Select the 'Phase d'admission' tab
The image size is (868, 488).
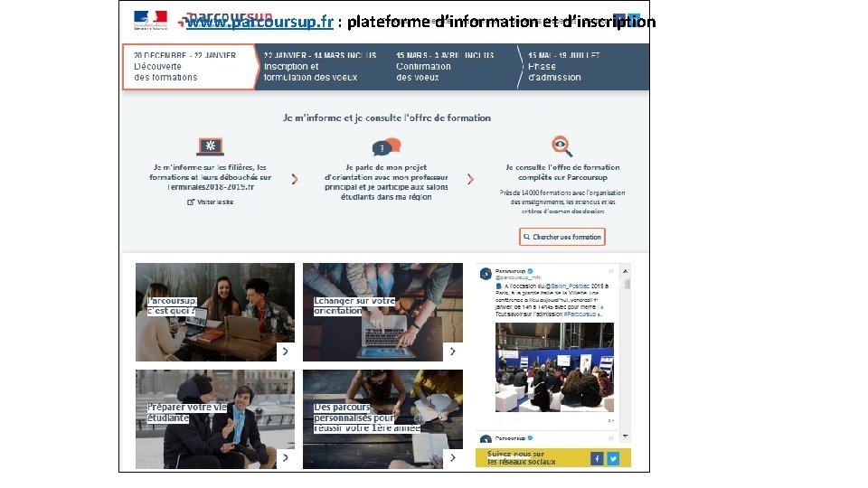[584, 66]
